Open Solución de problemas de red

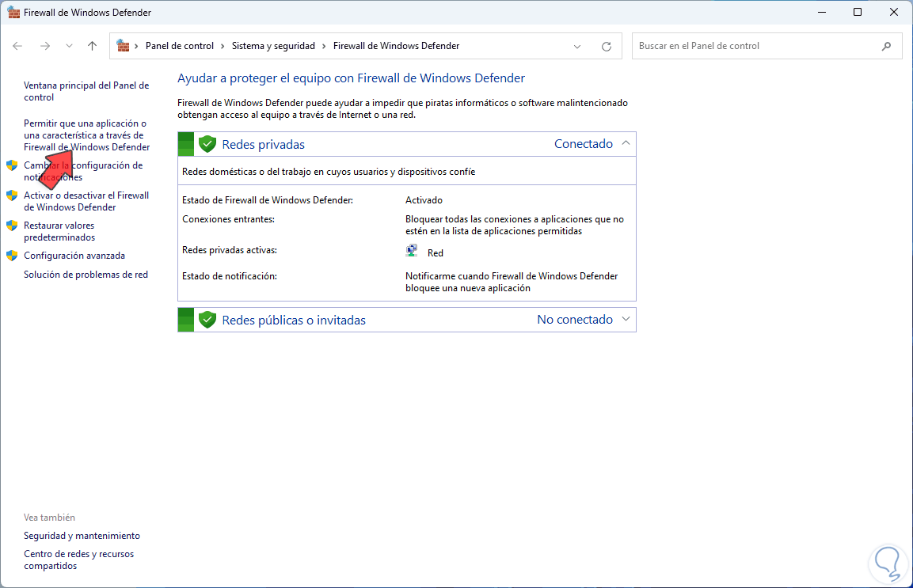(86, 274)
